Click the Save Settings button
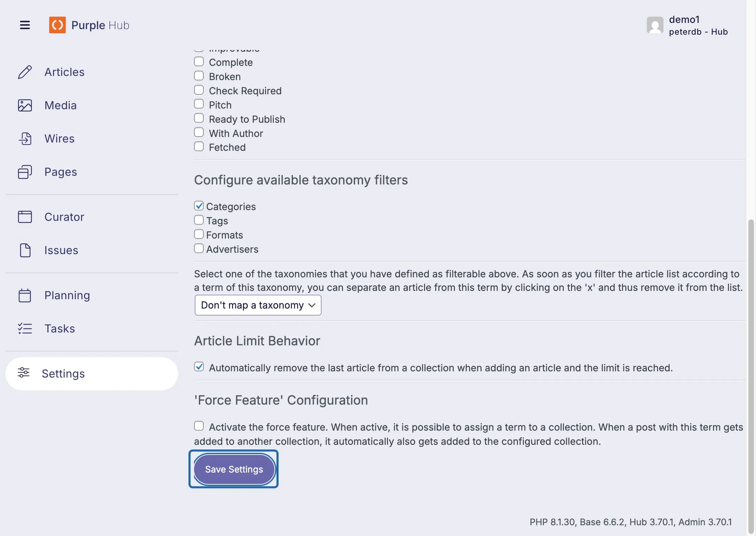The image size is (756, 536). [x=234, y=469]
